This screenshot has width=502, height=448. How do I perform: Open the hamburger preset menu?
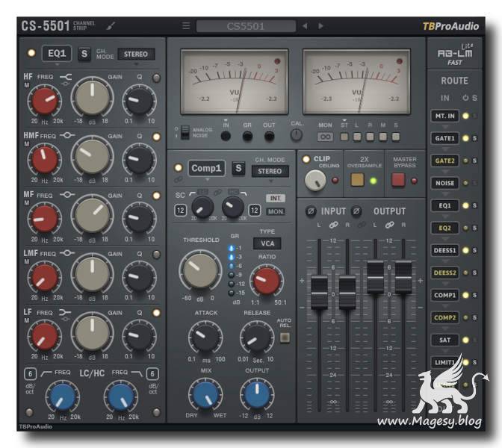coord(186,25)
